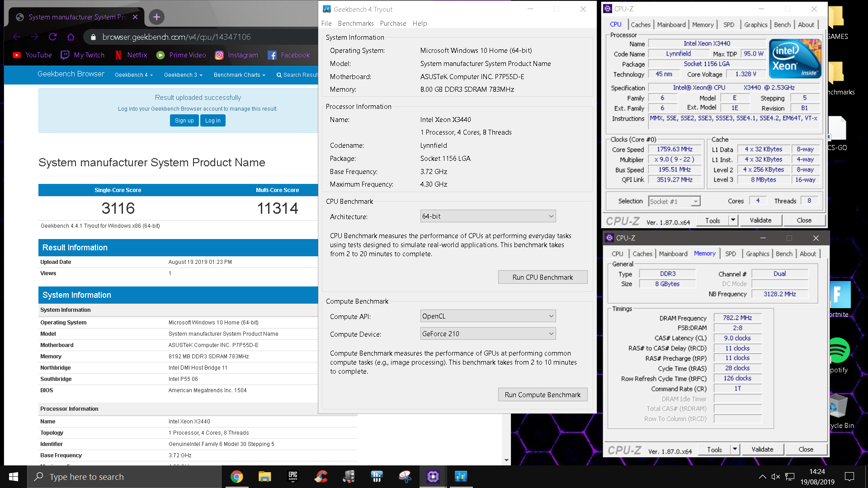The width and height of the screenshot is (868, 488).
Task: Click Run Compute Benchmark button
Action: [x=542, y=395]
